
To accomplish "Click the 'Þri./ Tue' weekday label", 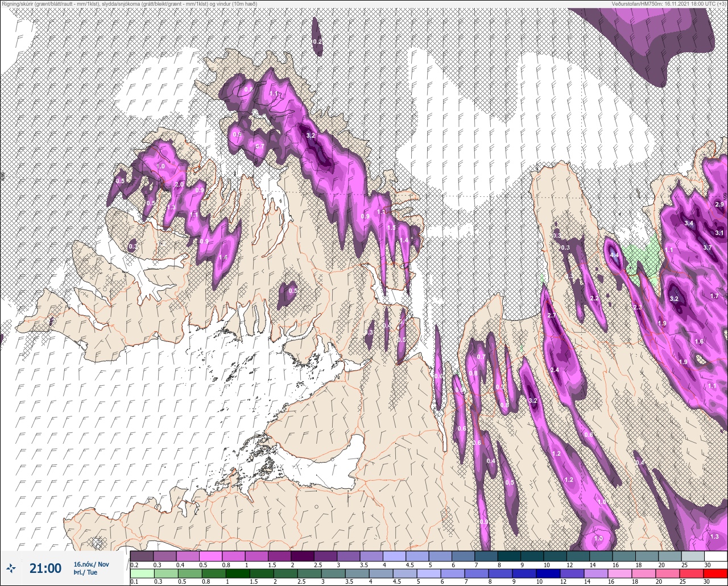I will [85, 572].
